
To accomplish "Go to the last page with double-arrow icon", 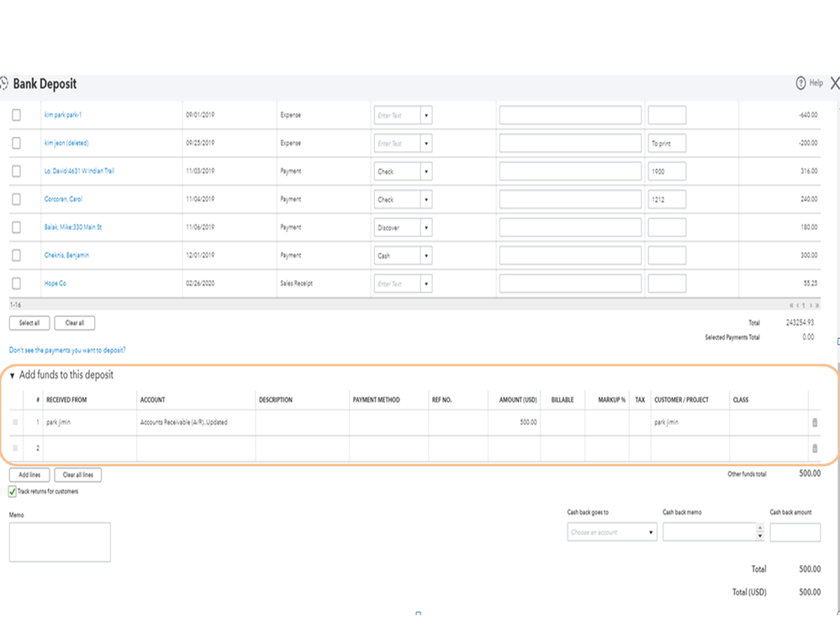I will 817,305.
